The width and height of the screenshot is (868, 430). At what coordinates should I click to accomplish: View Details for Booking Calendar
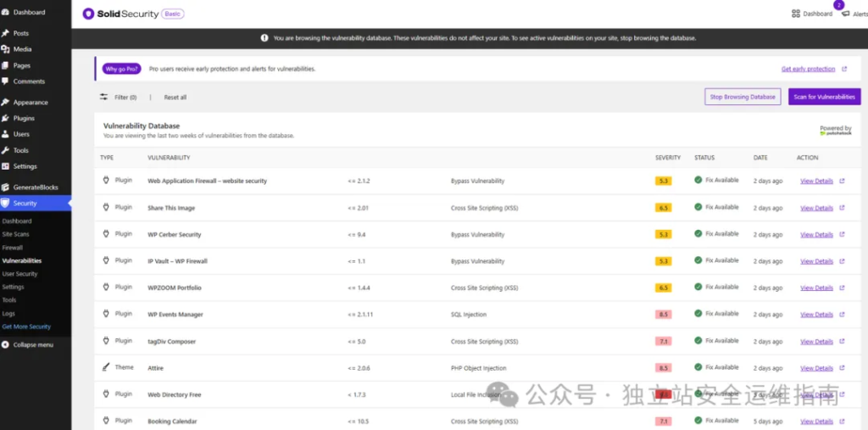(x=816, y=422)
